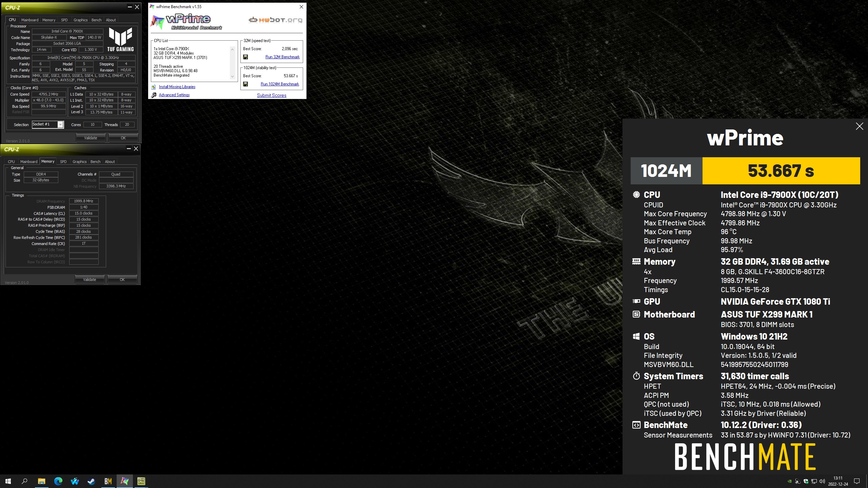Click the TUF Gaming logo in CPU-Z

[x=120, y=39]
